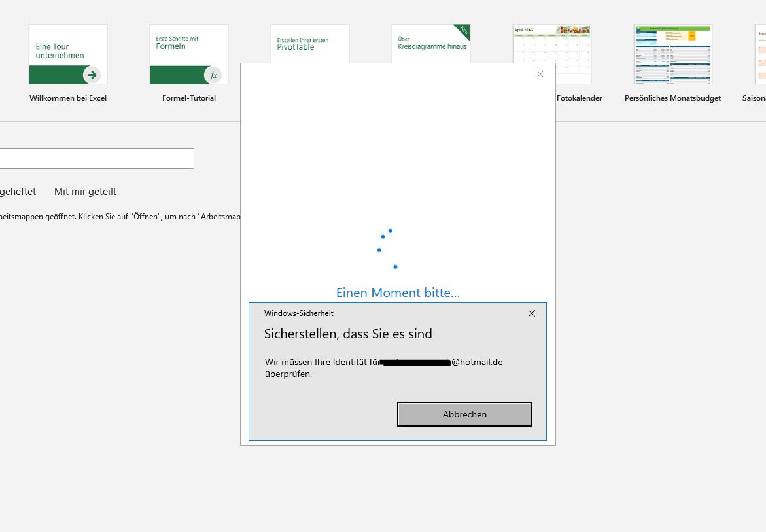Click the 'Einen Moment bitte...' loading text
Image resolution: width=766 pixels, height=532 pixels.
pyautogui.click(x=398, y=293)
